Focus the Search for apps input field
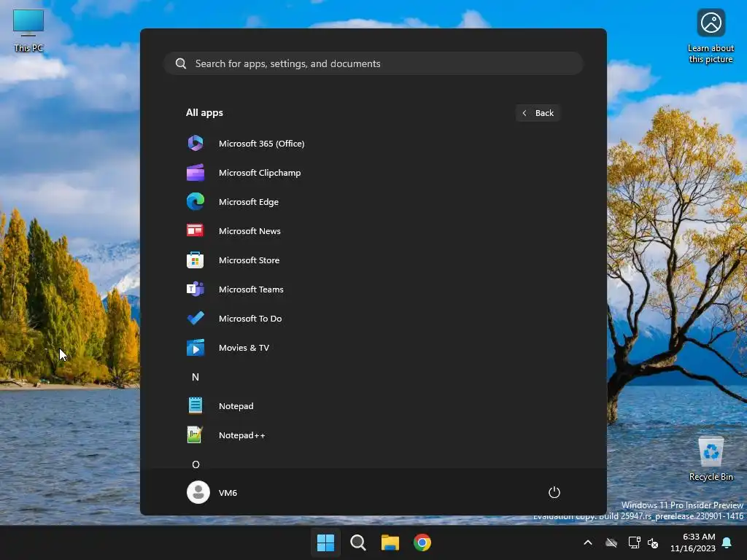The height and width of the screenshot is (560, 747). click(373, 63)
